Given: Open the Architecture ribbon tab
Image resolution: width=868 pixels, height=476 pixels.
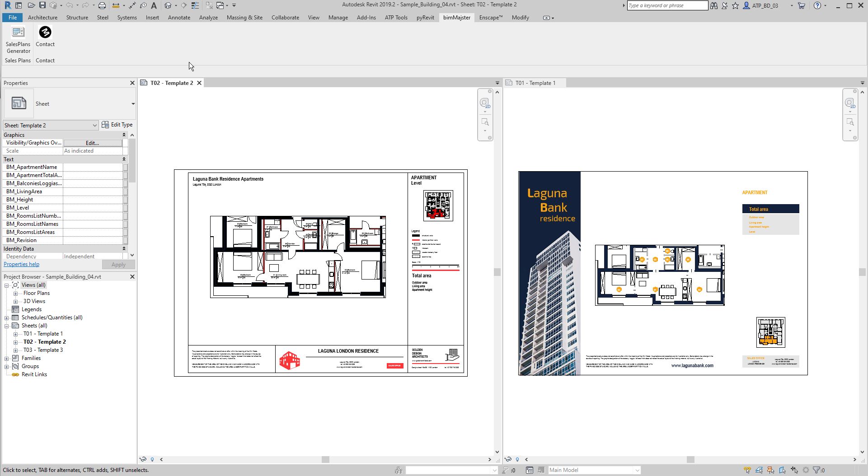Looking at the screenshot, I should (x=42, y=18).
